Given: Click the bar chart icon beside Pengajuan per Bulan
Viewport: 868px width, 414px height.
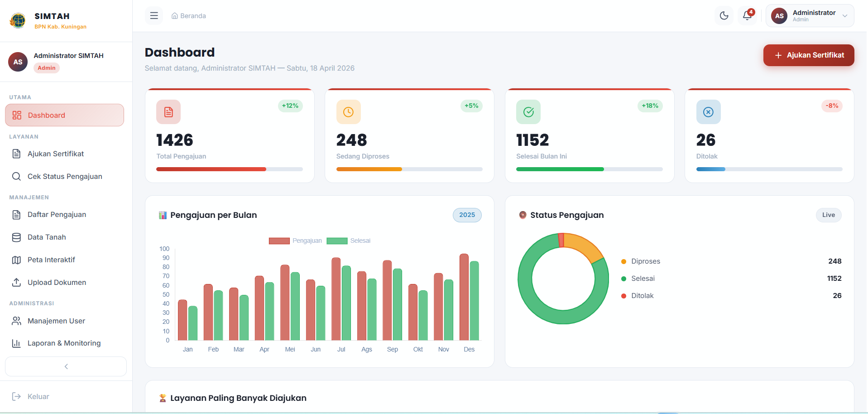Looking at the screenshot, I should pyautogui.click(x=163, y=215).
